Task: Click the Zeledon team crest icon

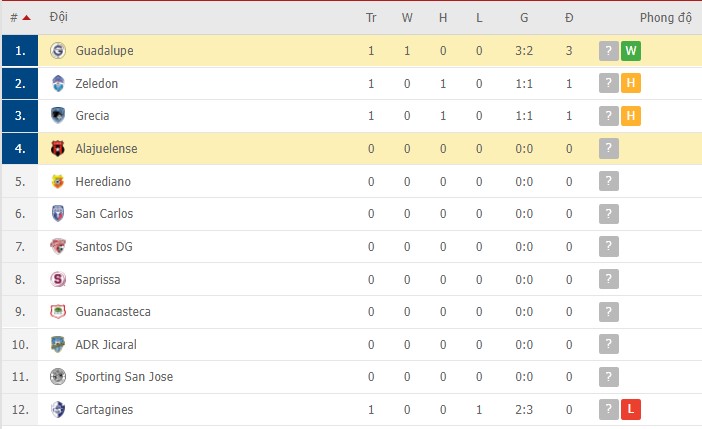Action: click(57, 84)
